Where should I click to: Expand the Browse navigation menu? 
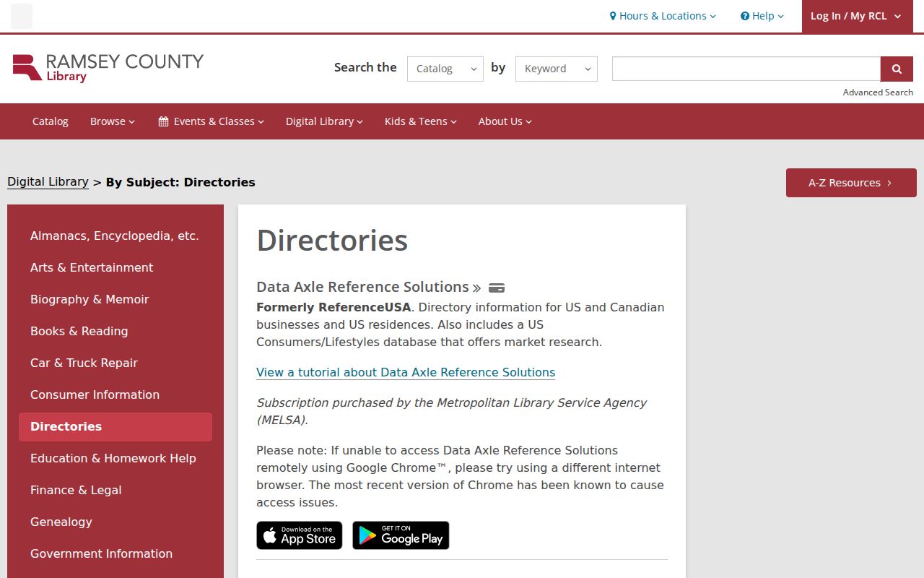(x=113, y=121)
